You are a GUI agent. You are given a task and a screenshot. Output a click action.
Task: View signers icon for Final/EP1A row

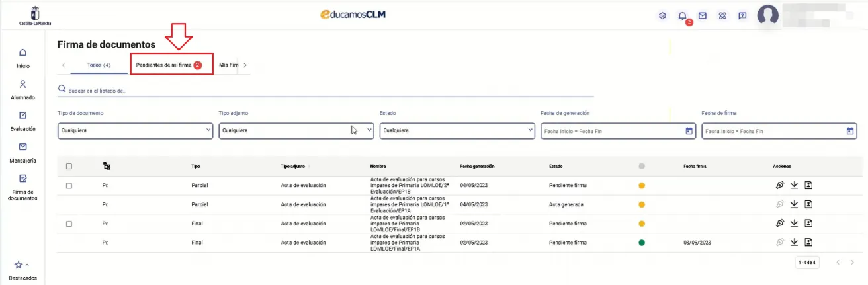click(808, 243)
